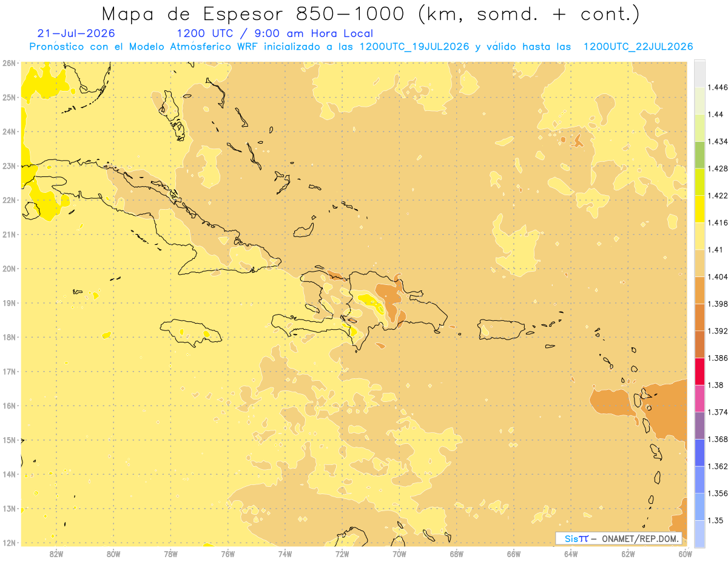Click the "1200 UTC / 9:00 am Hora Local" text
728x562 pixels.
tap(275, 33)
